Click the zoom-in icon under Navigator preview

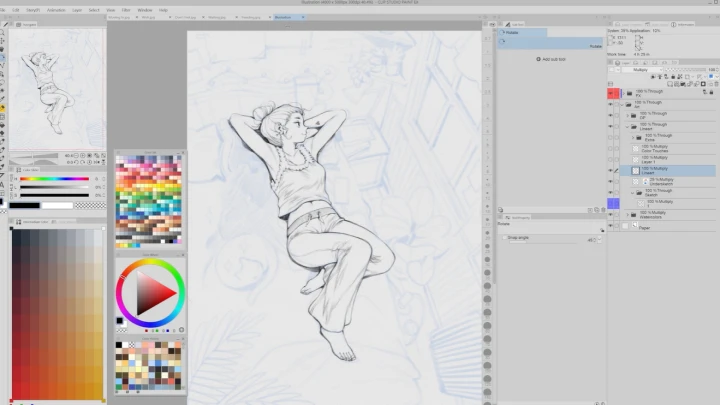click(x=83, y=156)
